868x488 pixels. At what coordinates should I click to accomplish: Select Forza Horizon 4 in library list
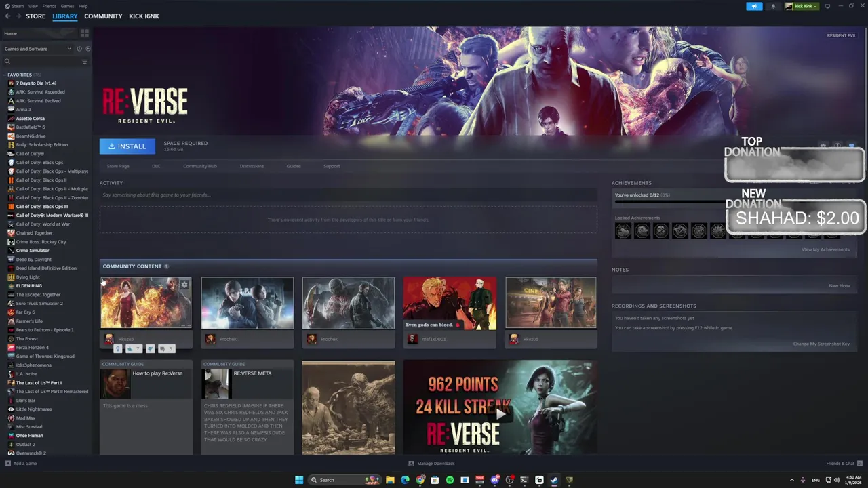[33, 348]
